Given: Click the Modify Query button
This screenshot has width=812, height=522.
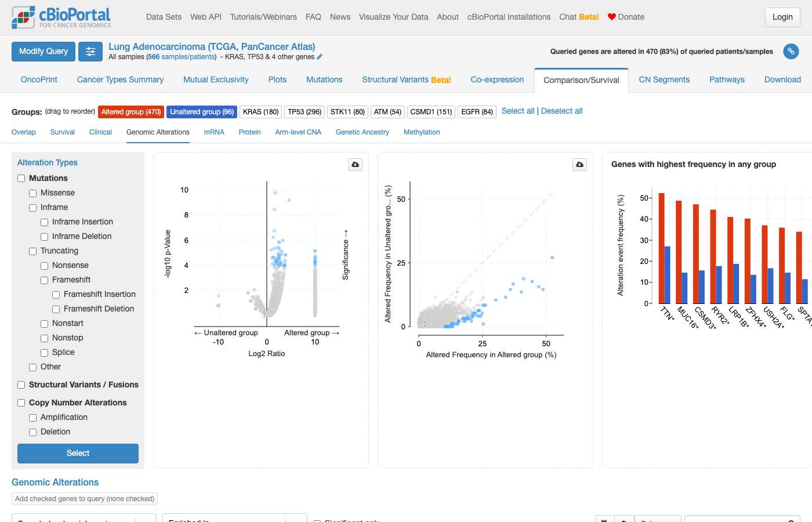Looking at the screenshot, I should point(43,52).
